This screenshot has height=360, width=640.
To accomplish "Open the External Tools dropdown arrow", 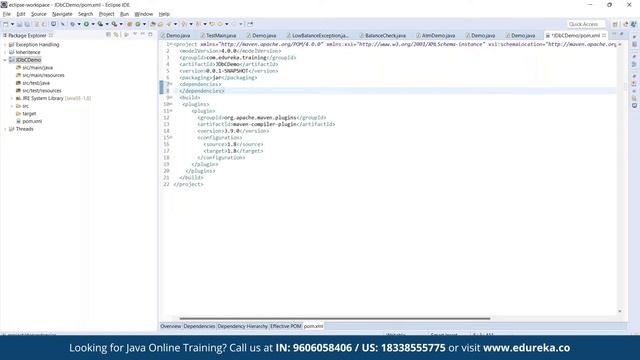I will tap(121, 24).
